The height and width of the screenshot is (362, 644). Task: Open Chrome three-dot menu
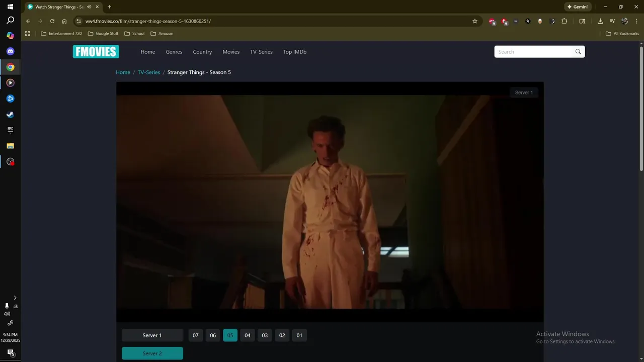(636, 21)
